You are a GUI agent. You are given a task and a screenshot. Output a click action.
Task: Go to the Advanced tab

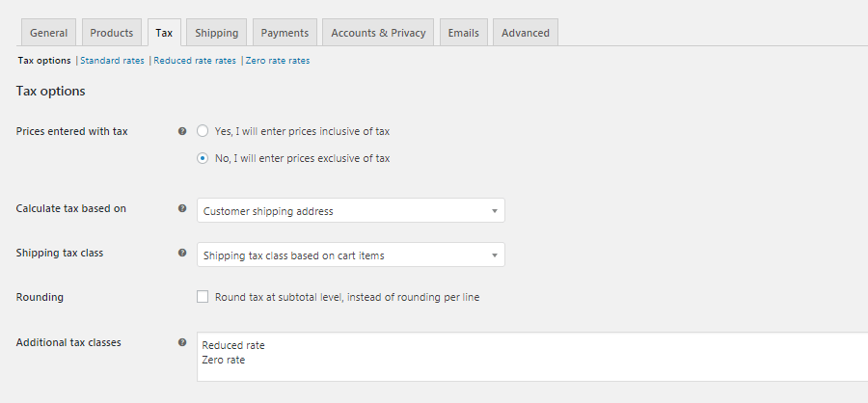[526, 33]
